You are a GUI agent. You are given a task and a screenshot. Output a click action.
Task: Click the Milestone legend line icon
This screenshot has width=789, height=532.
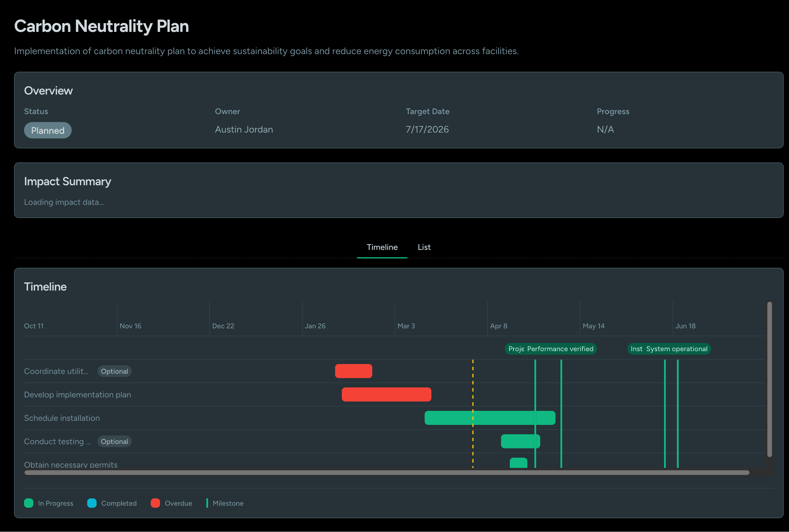[x=207, y=503]
